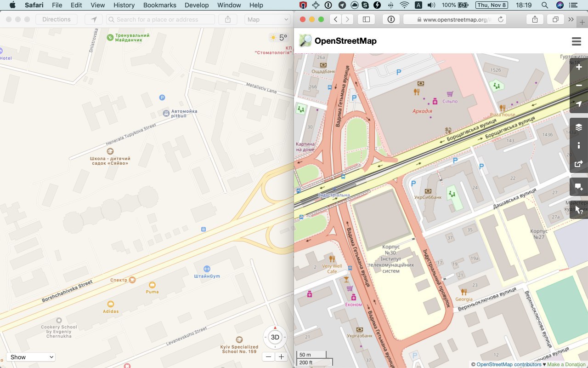
Task: Open the Edit menu
Action: tap(76, 5)
